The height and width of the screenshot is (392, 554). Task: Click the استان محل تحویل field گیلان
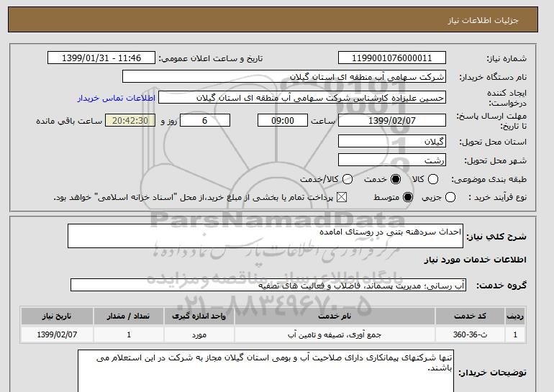point(392,141)
